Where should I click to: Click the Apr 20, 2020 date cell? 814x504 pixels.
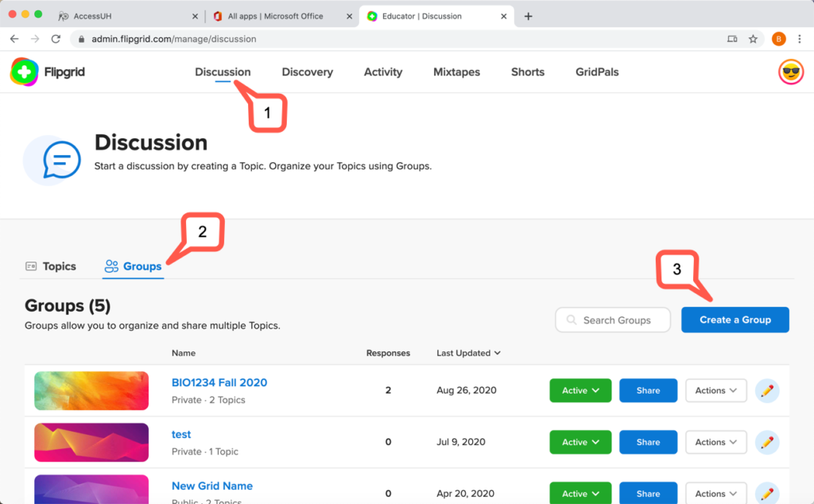(465, 493)
